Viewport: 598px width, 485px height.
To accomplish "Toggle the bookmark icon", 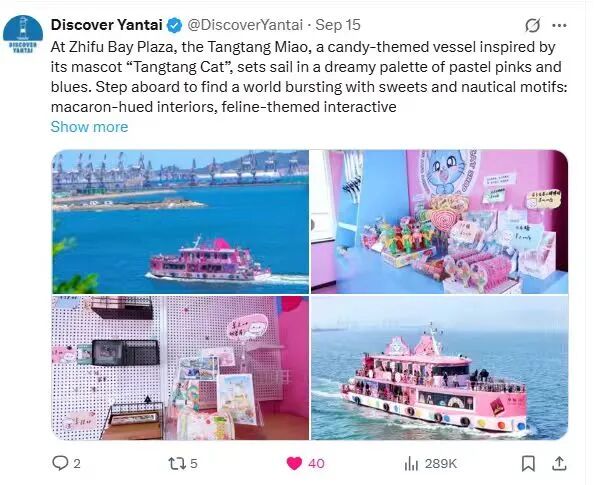I will coord(528,463).
